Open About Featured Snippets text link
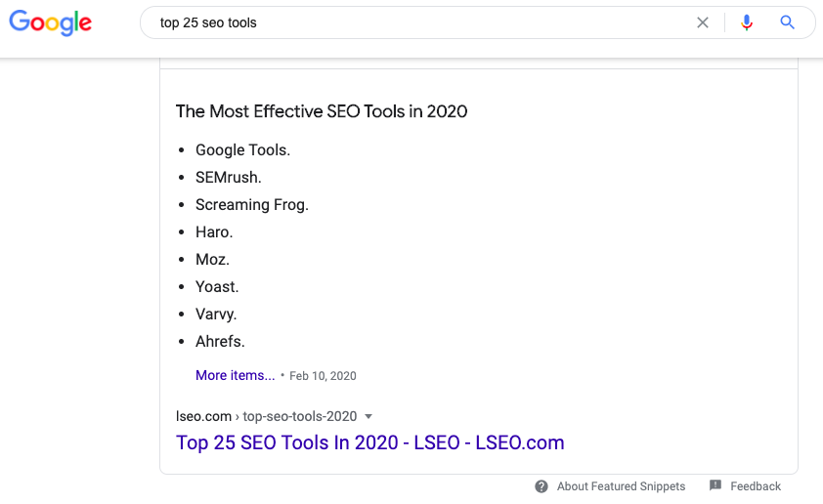This screenshot has width=823, height=504. [621, 486]
